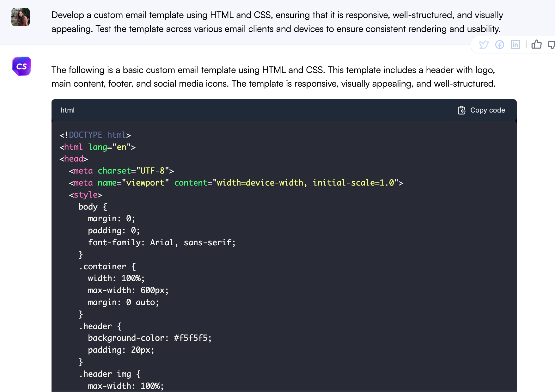Share the response on LinkedIn

[x=515, y=45]
